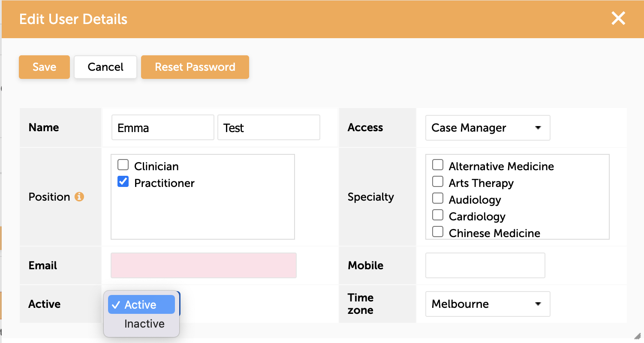Select the Active option in list
The height and width of the screenshot is (343, 644).
click(141, 304)
